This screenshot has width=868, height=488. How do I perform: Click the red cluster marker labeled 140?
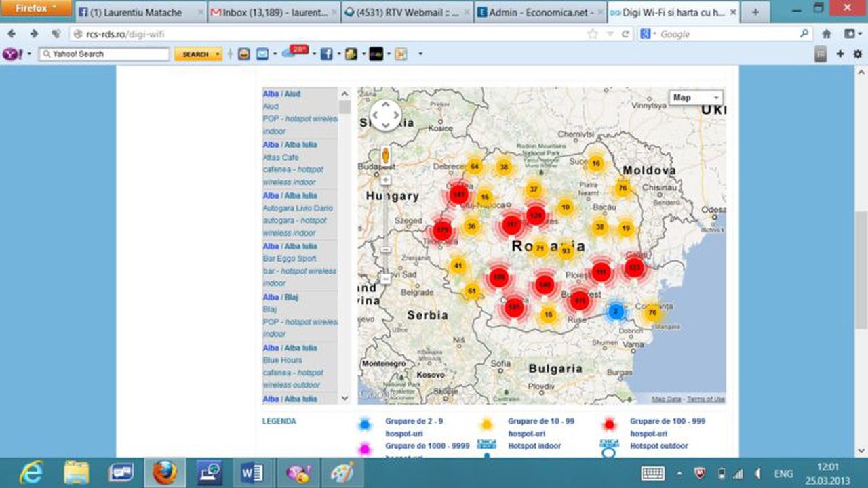pos(545,285)
